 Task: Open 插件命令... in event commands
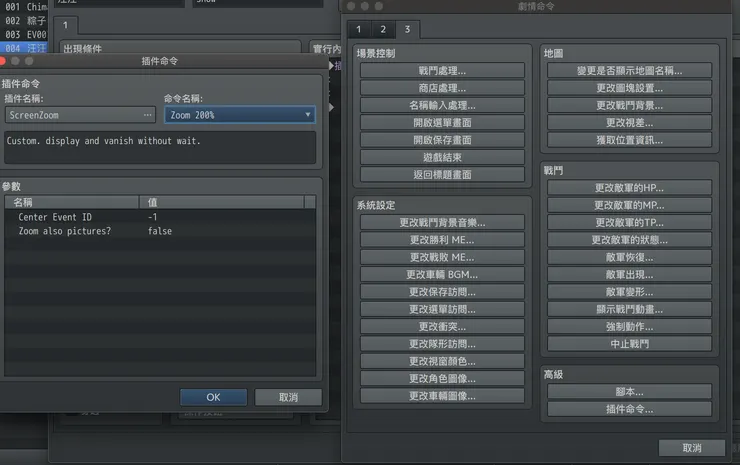click(x=630, y=409)
